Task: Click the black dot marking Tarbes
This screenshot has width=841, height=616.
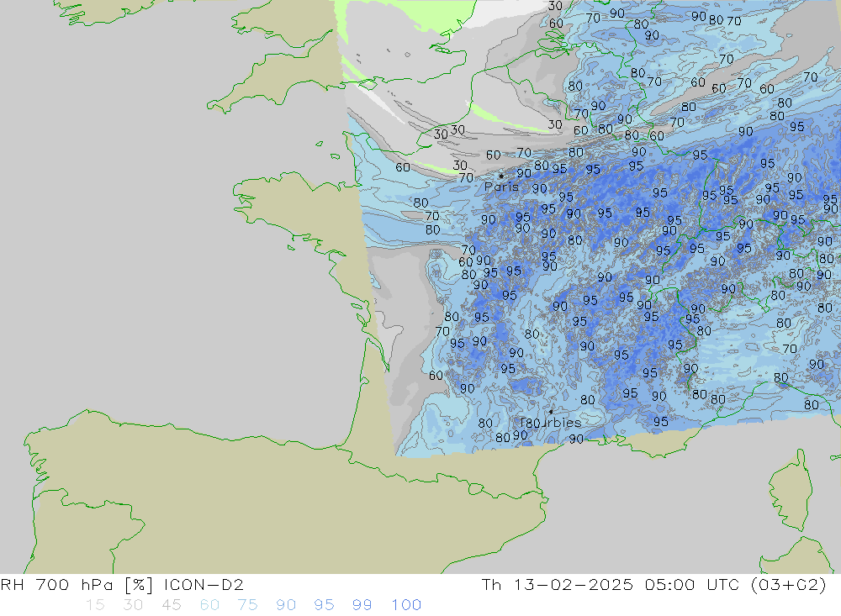Action: (551, 412)
